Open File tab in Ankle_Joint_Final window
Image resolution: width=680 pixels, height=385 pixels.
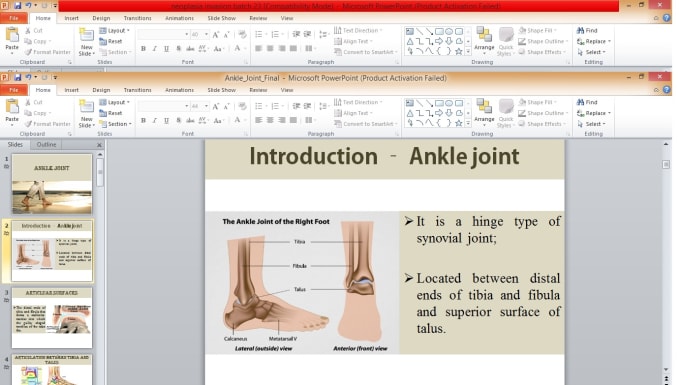pyautogui.click(x=14, y=90)
